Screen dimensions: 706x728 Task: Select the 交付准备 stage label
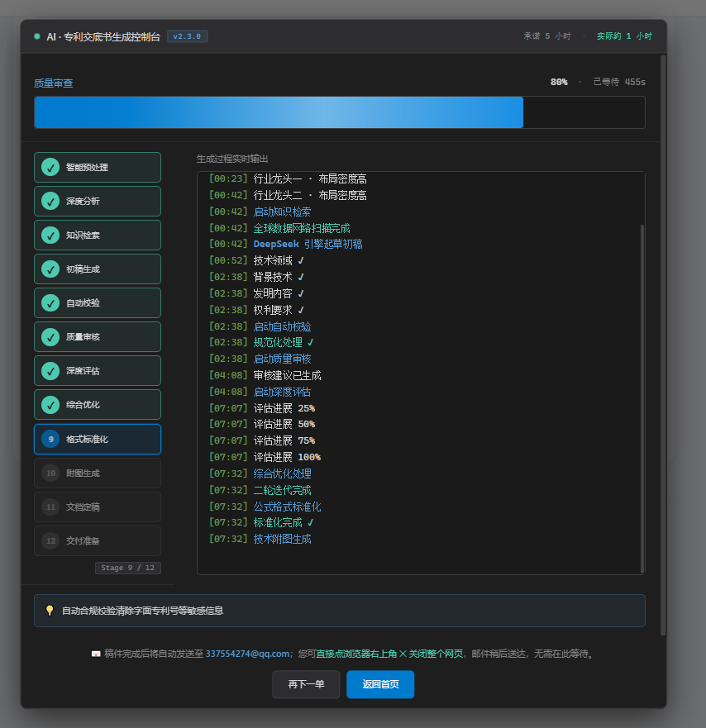[x=83, y=541]
